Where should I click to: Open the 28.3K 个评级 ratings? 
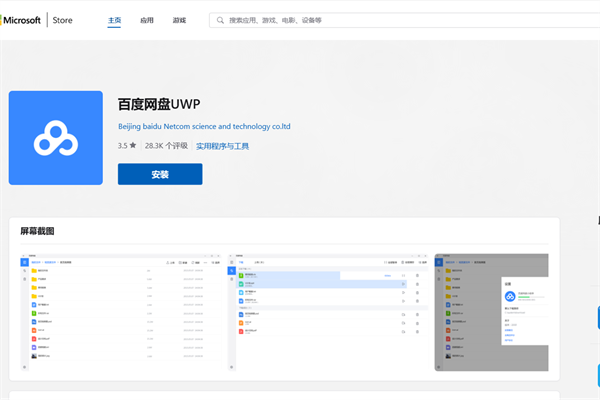[166, 146]
